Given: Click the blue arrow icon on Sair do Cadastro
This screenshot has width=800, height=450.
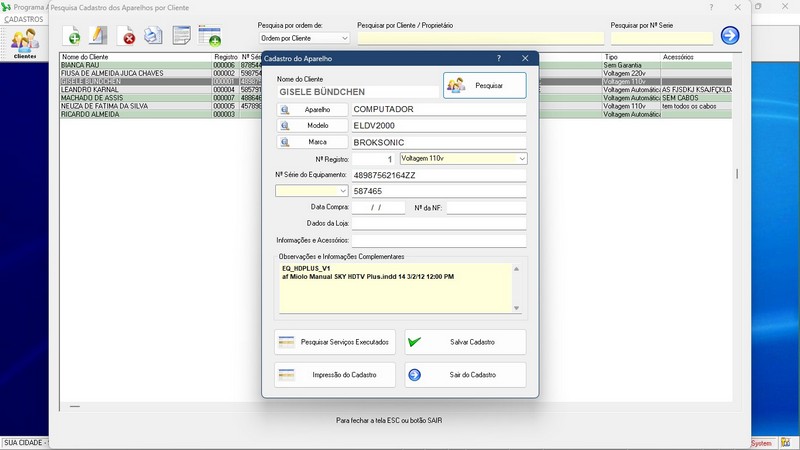Looking at the screenshot, I should 415,375.
